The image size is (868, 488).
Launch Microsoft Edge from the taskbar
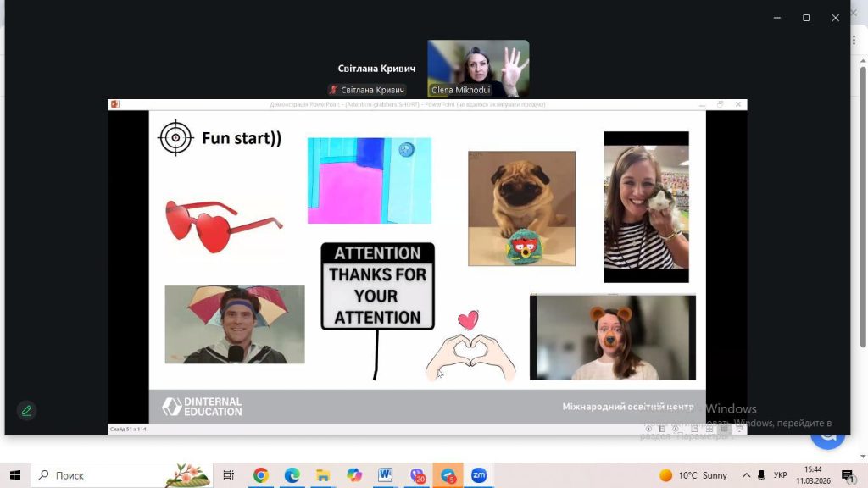[292, 475]
